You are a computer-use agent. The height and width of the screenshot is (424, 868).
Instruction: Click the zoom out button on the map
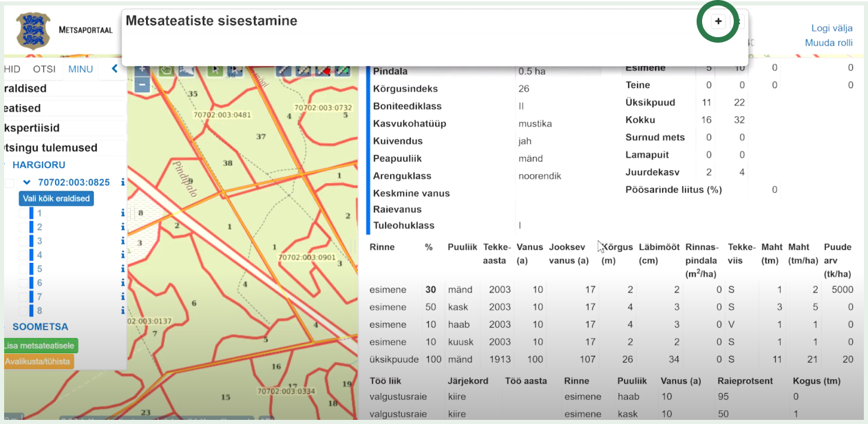point(142,85)
